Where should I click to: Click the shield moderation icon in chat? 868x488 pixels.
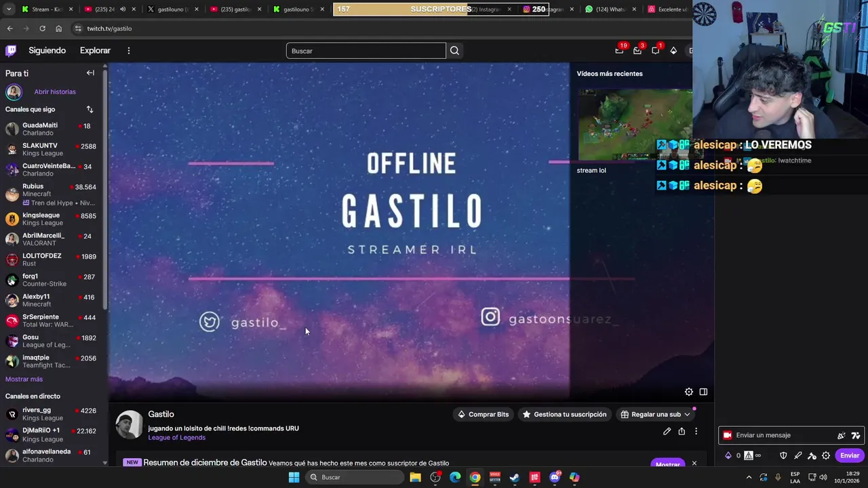click(x=783, y=455)
